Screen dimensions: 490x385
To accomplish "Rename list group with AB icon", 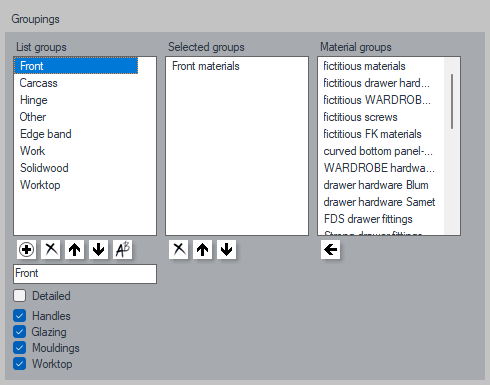I will [123, 249].
